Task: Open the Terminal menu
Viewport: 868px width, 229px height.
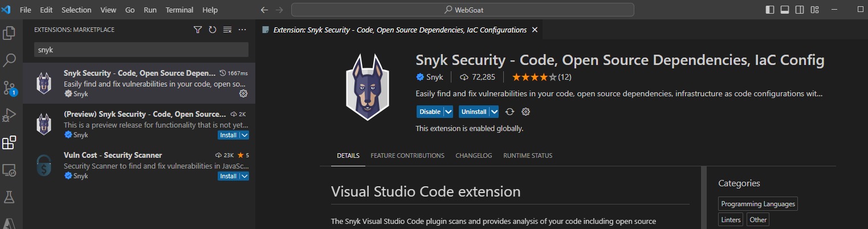Action: tap(180, 10)
